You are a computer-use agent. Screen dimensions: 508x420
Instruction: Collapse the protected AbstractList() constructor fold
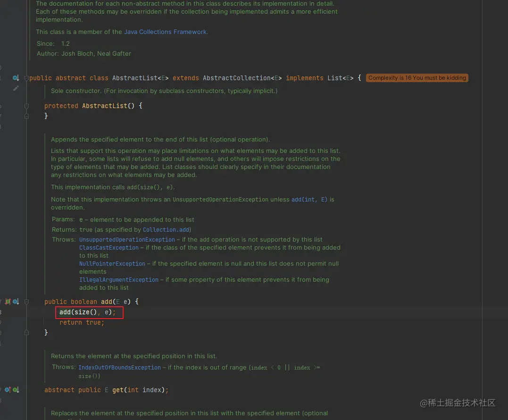(x=26, y=106)
